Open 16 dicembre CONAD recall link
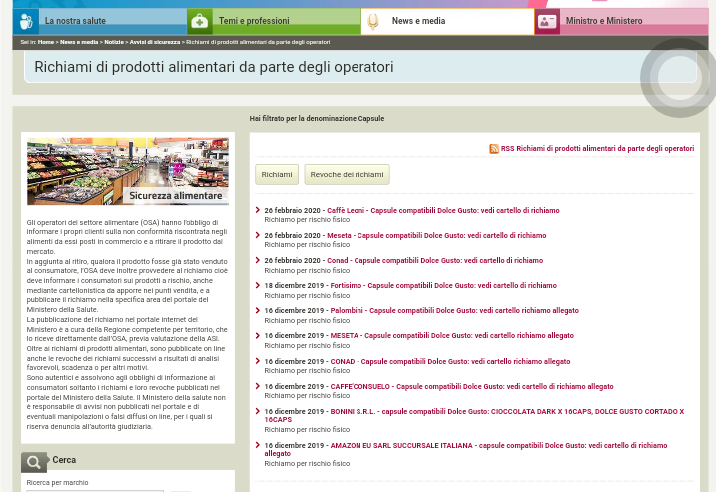The height and width of the screenshot is (492, 716). tap(450, 361)
